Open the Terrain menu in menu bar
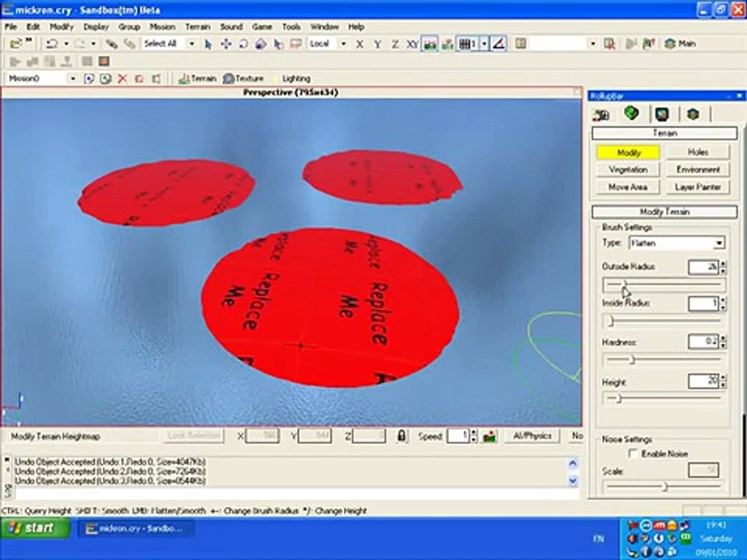 pyautogui.click(x=198, y=27)
